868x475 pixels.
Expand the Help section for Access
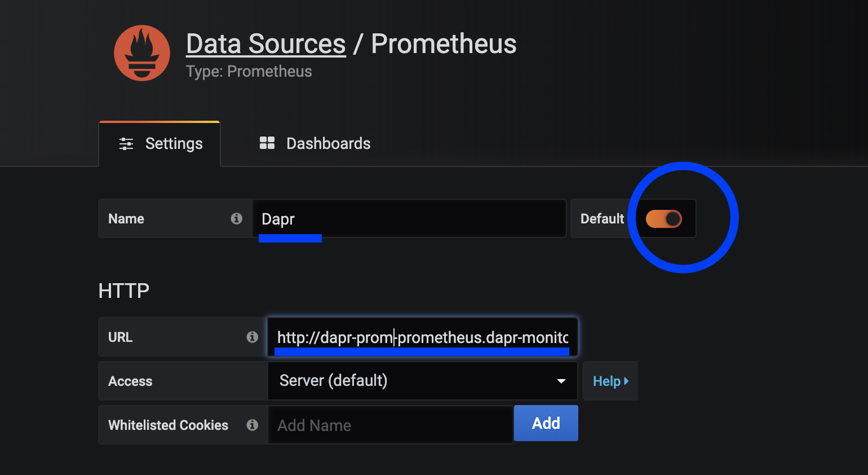click(x=610, y=381)
